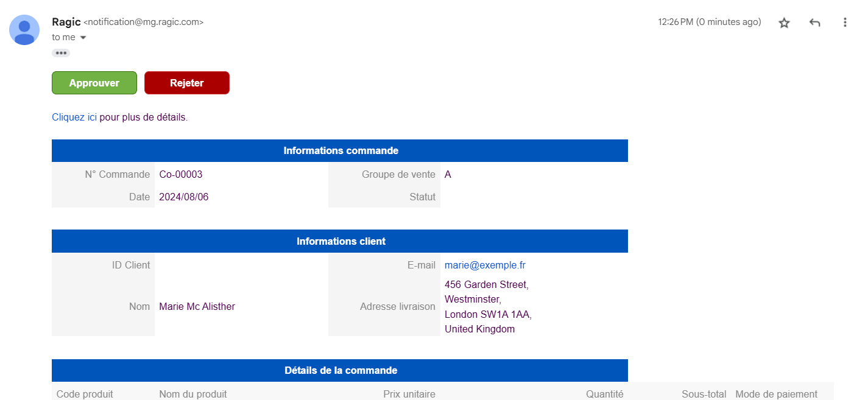Image resolution: width=868 pixels, height=400 pixels.
Task: Click the customer name Marie Mc Alisther
Action: point(197,306)
